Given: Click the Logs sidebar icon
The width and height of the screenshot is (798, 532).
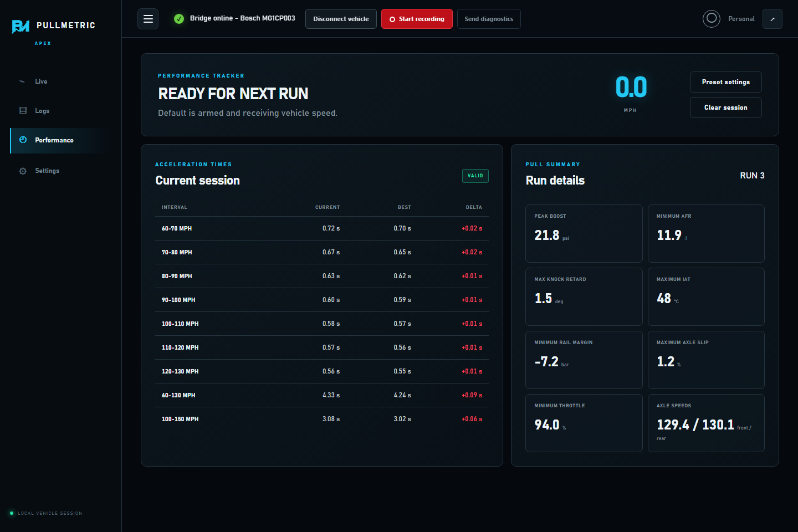Looking at the screenshot, I should (23, 110).
